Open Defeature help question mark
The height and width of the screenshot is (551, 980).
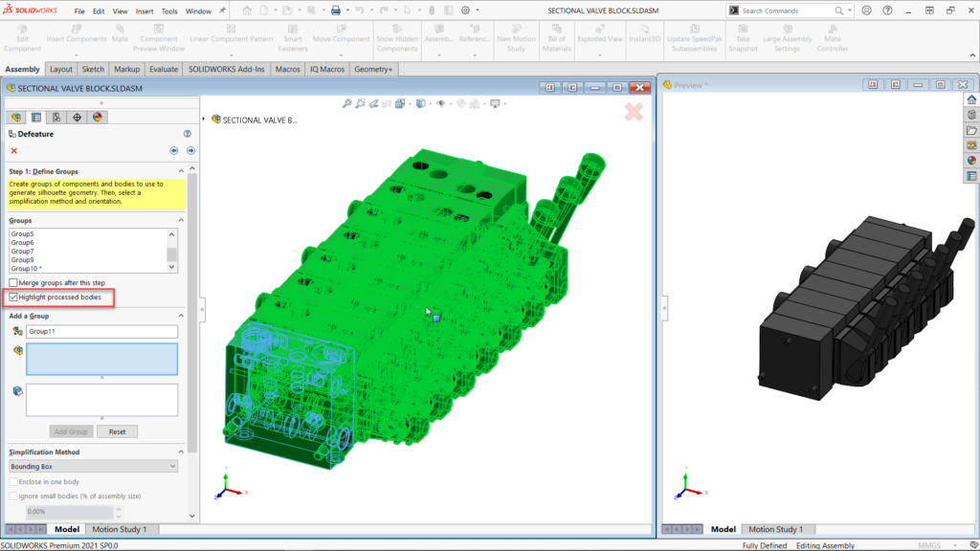[187, 134]
